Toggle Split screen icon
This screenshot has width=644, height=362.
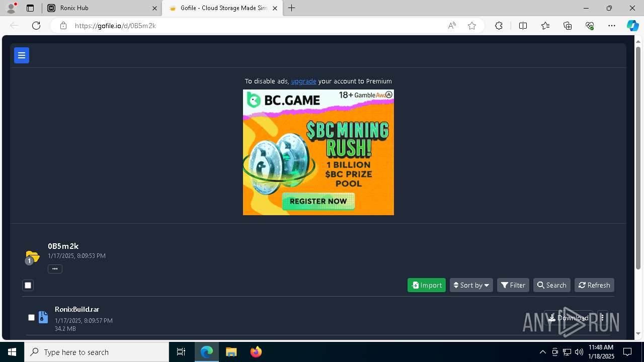point(523,26)
